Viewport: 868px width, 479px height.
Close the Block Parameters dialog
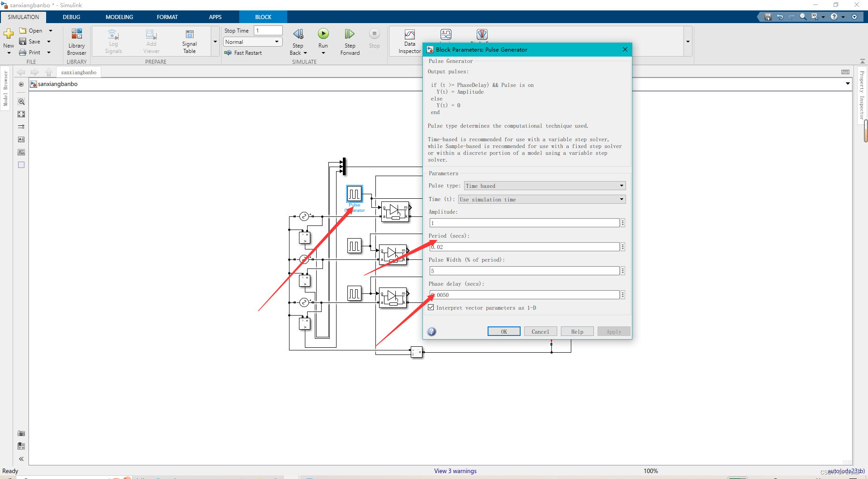click(x=625, y=49)
